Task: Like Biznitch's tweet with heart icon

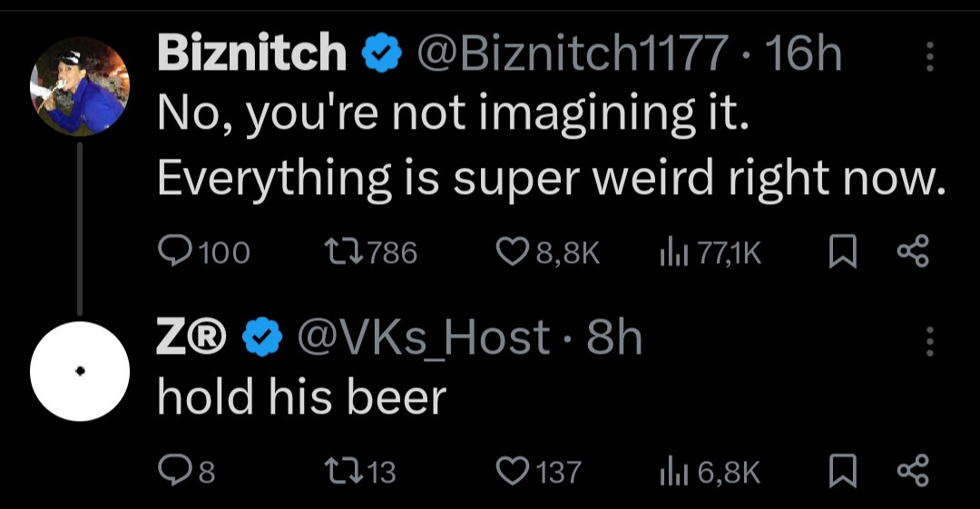Action: click(514, 252)
